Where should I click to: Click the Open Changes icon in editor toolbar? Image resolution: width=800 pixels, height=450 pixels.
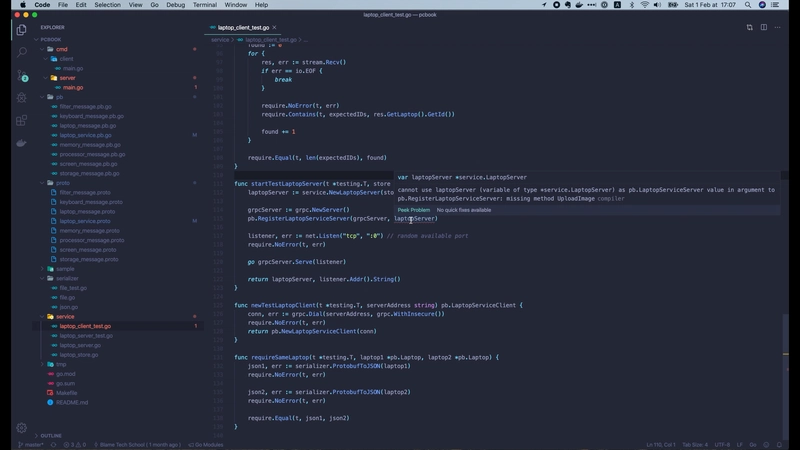(749, 28)
